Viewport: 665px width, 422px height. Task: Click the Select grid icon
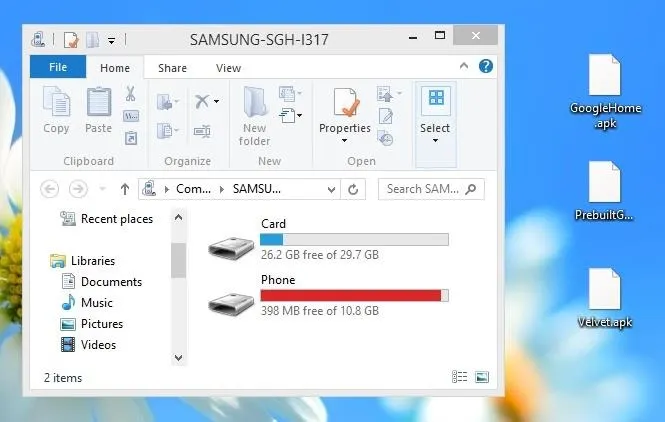click(436, 98)
